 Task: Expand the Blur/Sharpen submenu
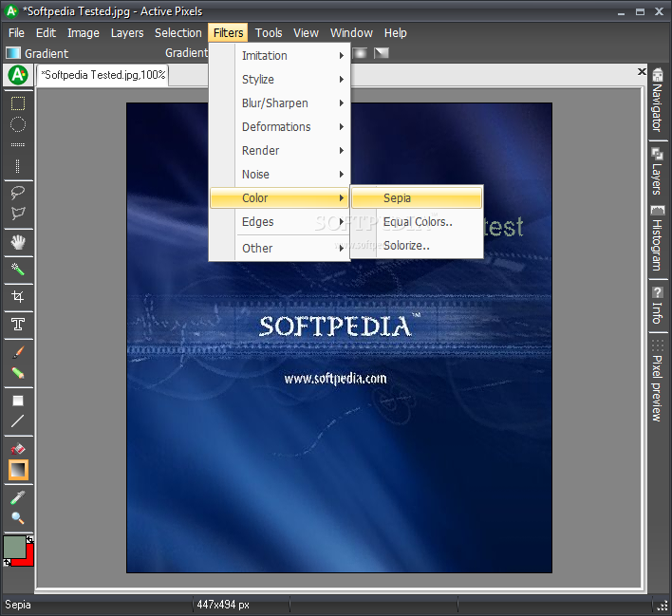[x=279, y=103]
